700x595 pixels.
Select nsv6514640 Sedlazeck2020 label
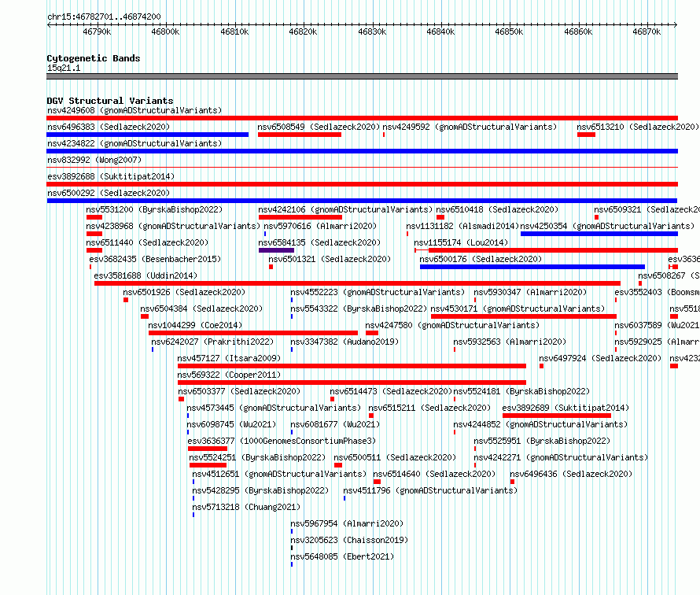[434, 474]
